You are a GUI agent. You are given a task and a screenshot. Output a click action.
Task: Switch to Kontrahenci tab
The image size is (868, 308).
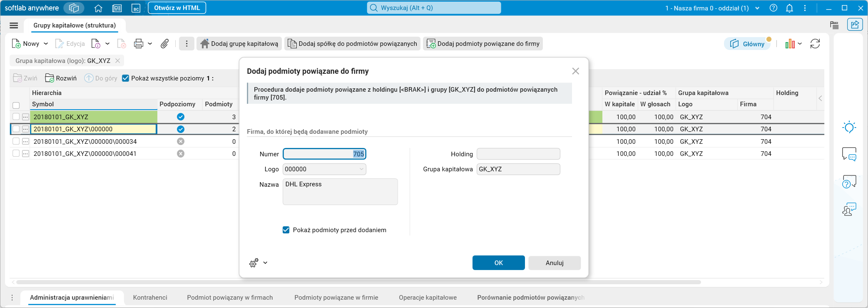pyautogui.click(x=150, y=298)
